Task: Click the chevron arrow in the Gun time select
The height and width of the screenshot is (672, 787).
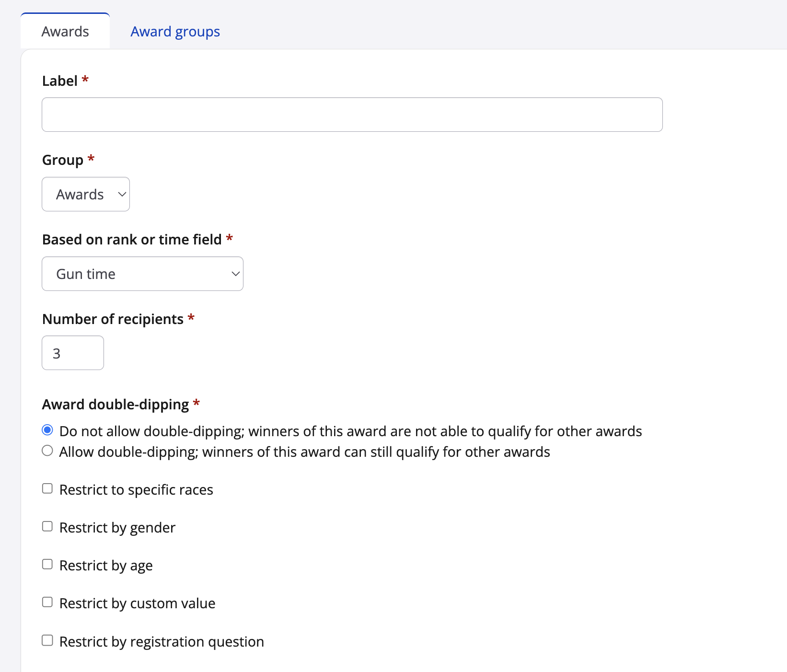Action: point(235,274)
